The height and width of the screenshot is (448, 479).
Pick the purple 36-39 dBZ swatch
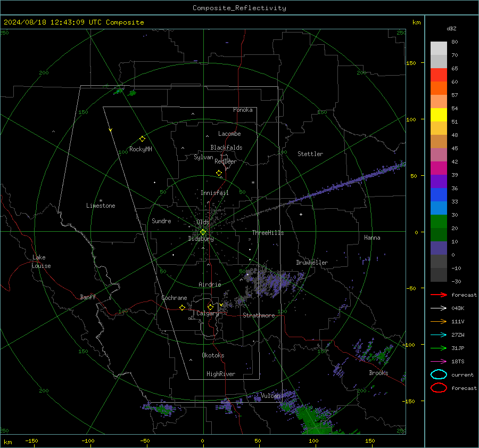pyautogui.click(x=439, y=181)
